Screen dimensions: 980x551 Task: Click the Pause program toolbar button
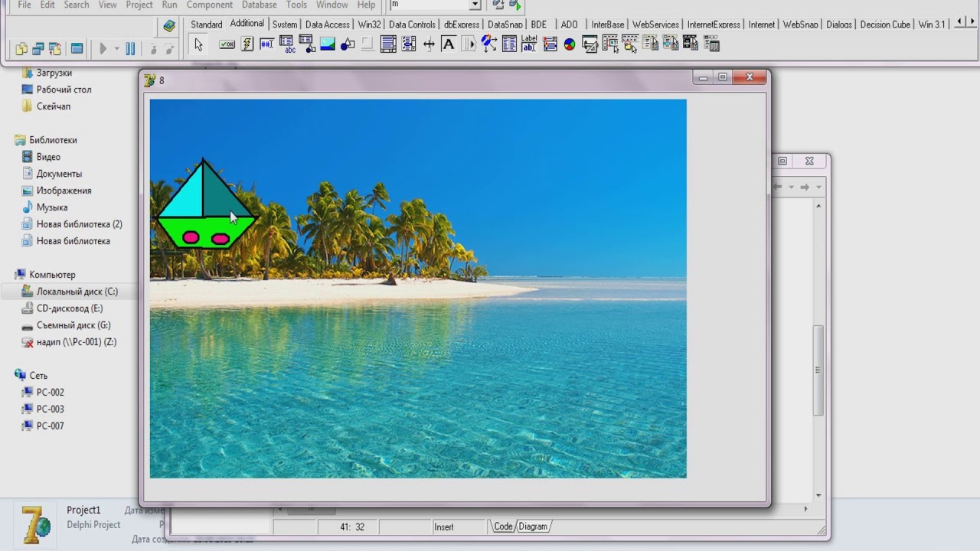(x=130, y=49)
